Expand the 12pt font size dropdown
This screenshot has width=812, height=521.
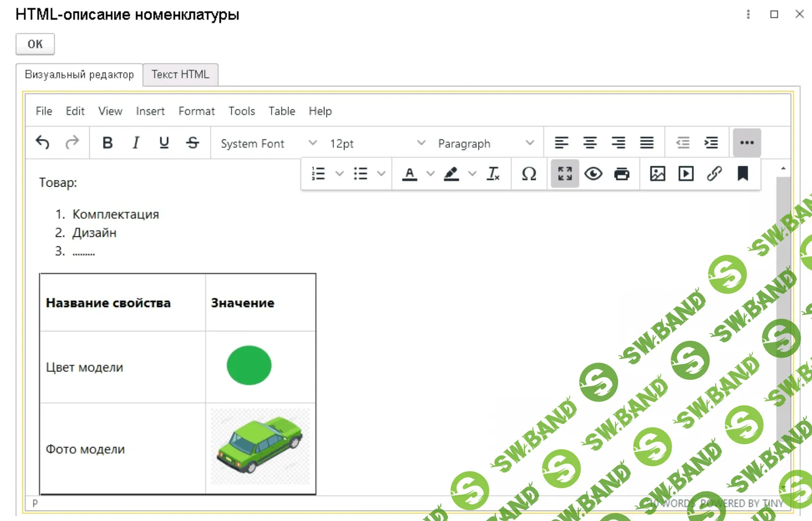pyautogui.click(x=377, y=143)
